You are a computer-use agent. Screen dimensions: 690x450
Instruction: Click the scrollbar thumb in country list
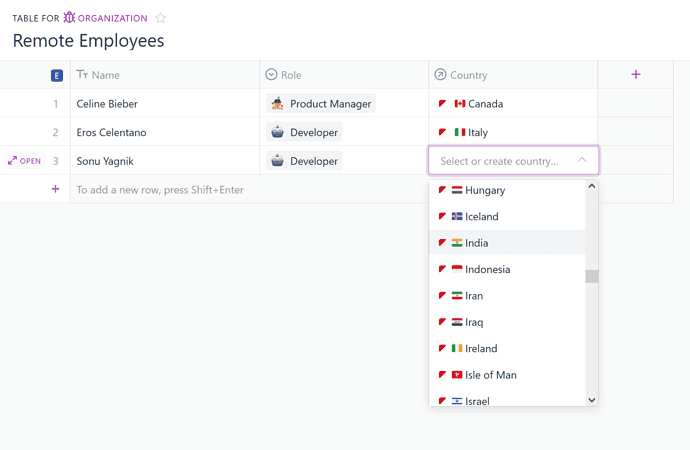coord(591,277)
